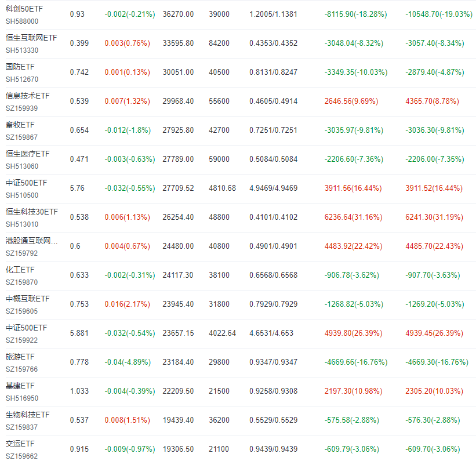The width and height of the screenshot is (476, 461).
Task: Click stock code SZ159922
Action: click(21, 340)
